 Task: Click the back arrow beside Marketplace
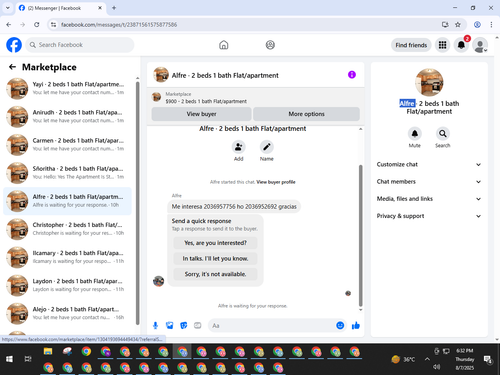tap(12, 67)
